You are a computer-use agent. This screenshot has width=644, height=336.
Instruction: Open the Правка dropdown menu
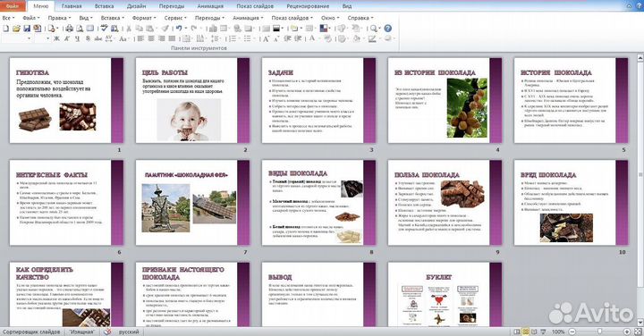click(60, 18)
